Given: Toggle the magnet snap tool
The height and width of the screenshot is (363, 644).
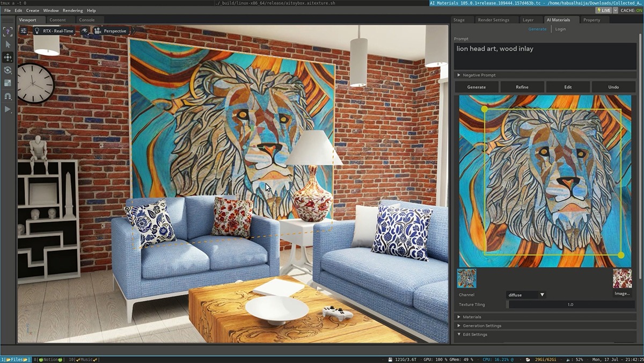Looking at the screenshot, I should tap(8, 96).
